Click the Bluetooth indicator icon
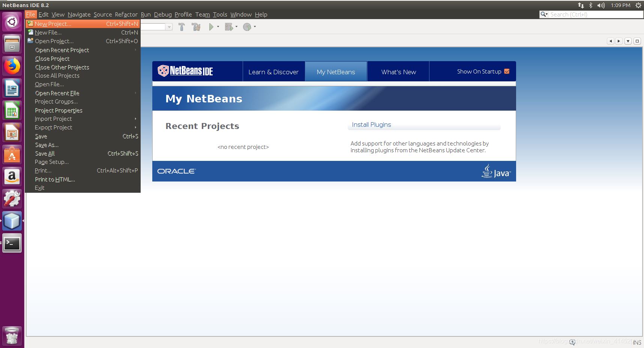 point(590,5)
